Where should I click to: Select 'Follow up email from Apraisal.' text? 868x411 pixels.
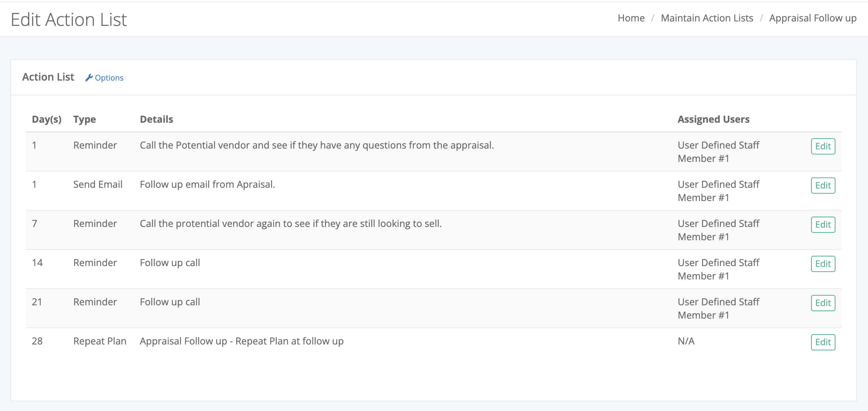tap(207, 184)
